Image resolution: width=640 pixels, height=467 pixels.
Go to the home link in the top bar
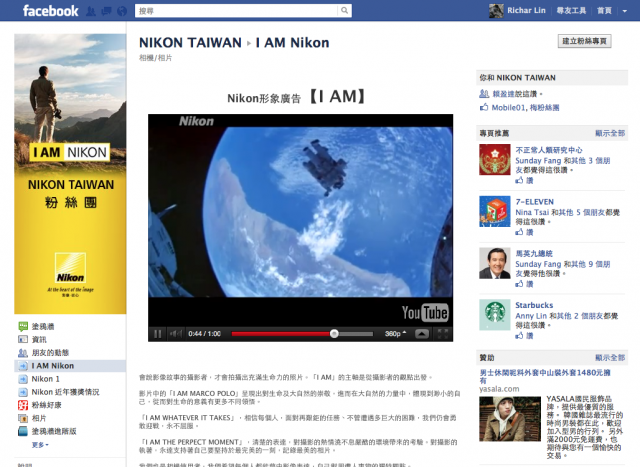pyautogui.click(x=604, y=11)
